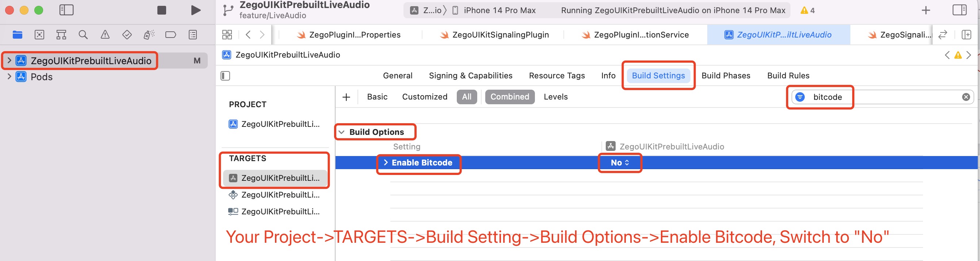980x261 pixels.
Task: Open the Project navigator folder icon
Action: coord(17,34)
